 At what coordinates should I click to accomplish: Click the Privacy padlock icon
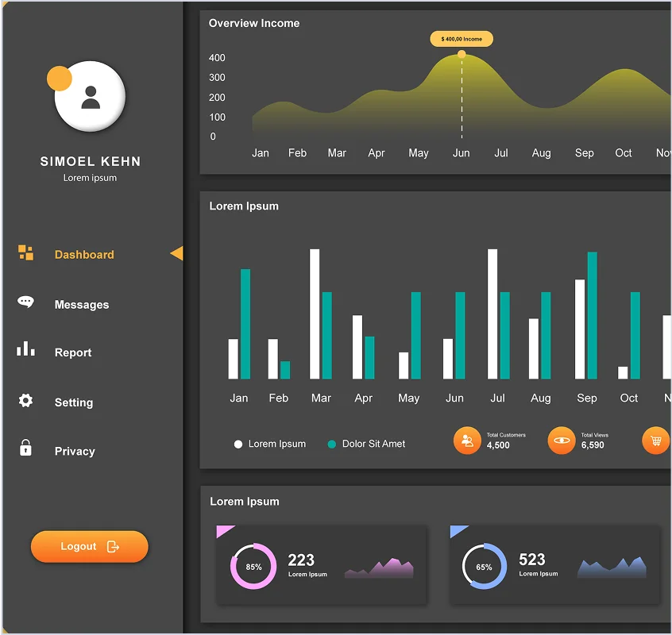click(x=25, y=448)
